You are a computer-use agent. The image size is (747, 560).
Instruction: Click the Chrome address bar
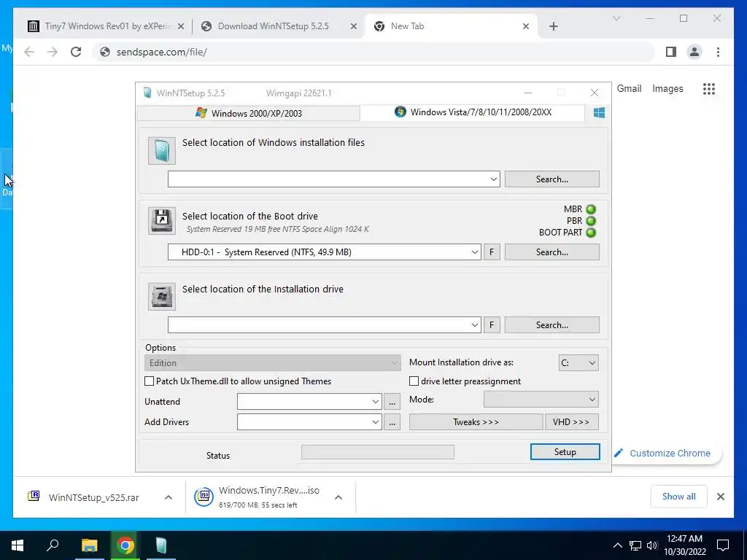pyautogui.click(x=373, y=52)
